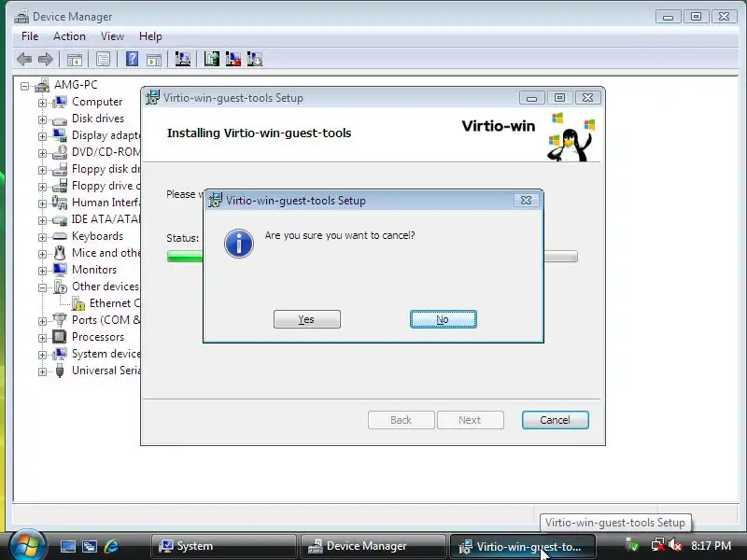
Task: Close the cancel confirmation dialog
Action: pyautogui.click(x=526, y=201)
